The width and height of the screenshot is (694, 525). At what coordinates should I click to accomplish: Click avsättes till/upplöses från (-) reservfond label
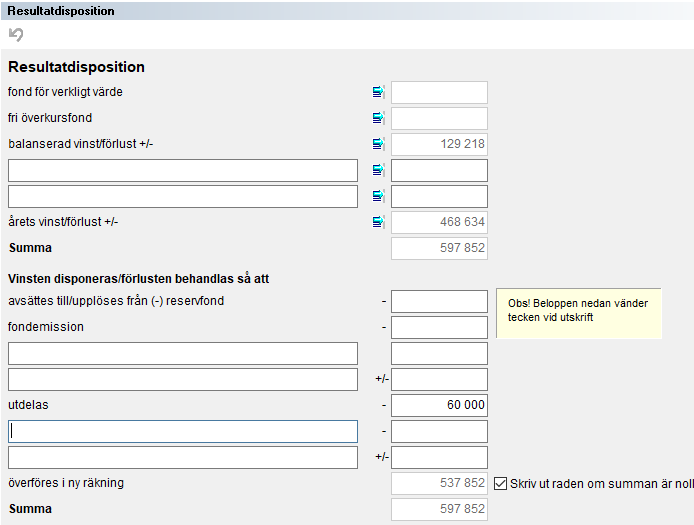pyautogui.click(x=116, y=301)
